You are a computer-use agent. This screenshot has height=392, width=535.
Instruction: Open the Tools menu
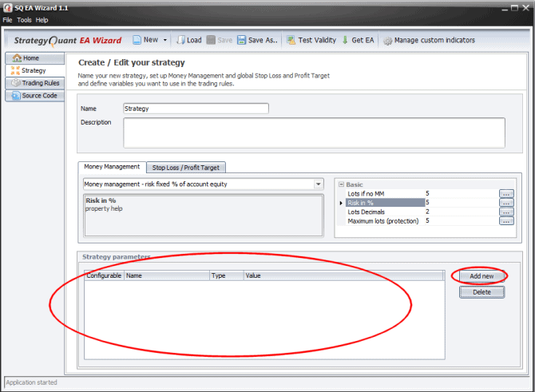(24, 20)
